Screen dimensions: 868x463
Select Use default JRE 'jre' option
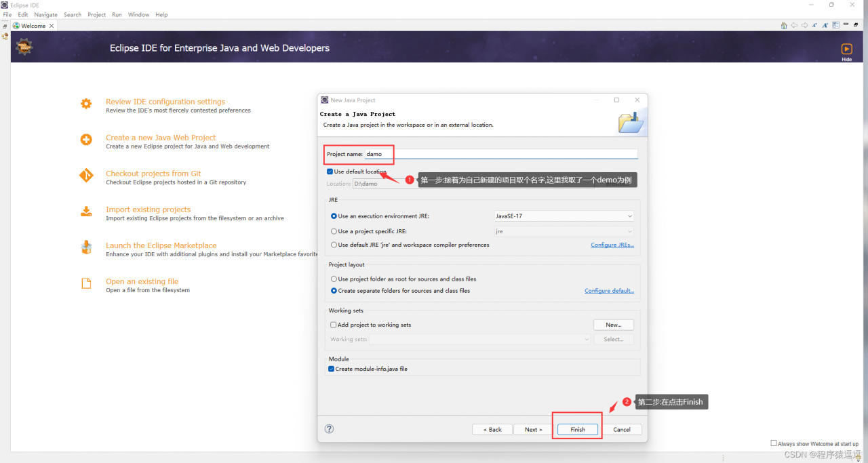point(334,245)
